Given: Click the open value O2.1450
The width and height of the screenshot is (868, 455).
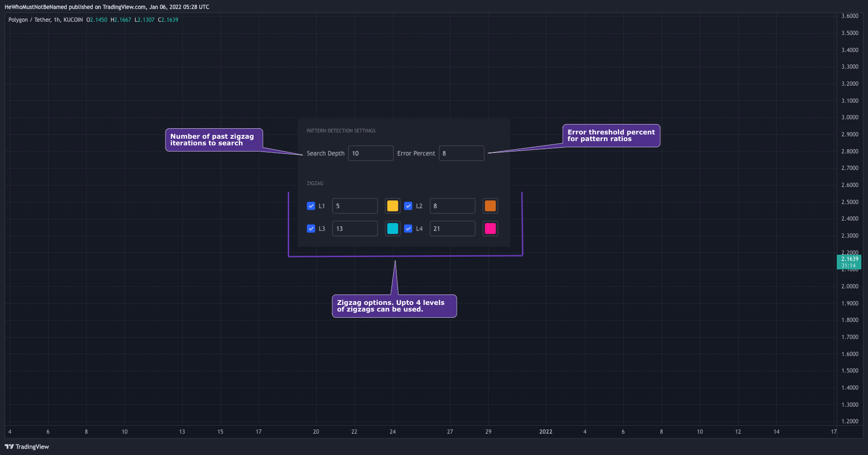Looking at the screenshot, I should pyautogui.click(x=97, y=20).
